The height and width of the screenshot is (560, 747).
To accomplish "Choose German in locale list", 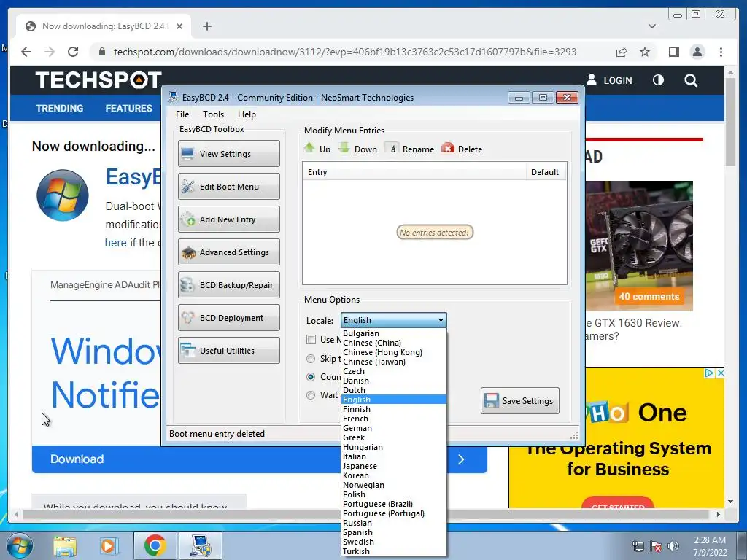I will [x=393, y=428].
